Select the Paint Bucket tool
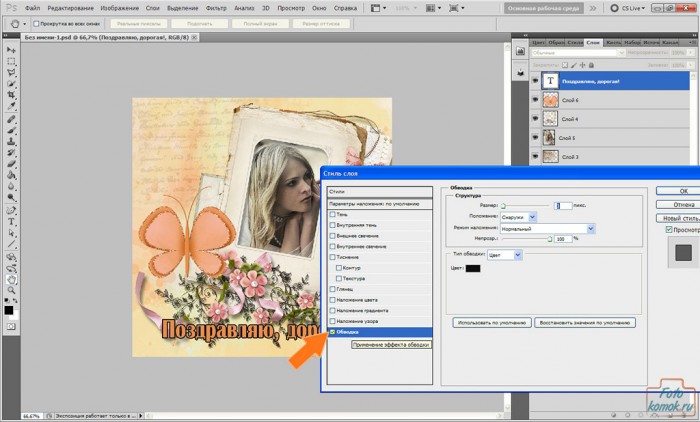Screen dimensions: 700x422 click(x=11, y=175)
